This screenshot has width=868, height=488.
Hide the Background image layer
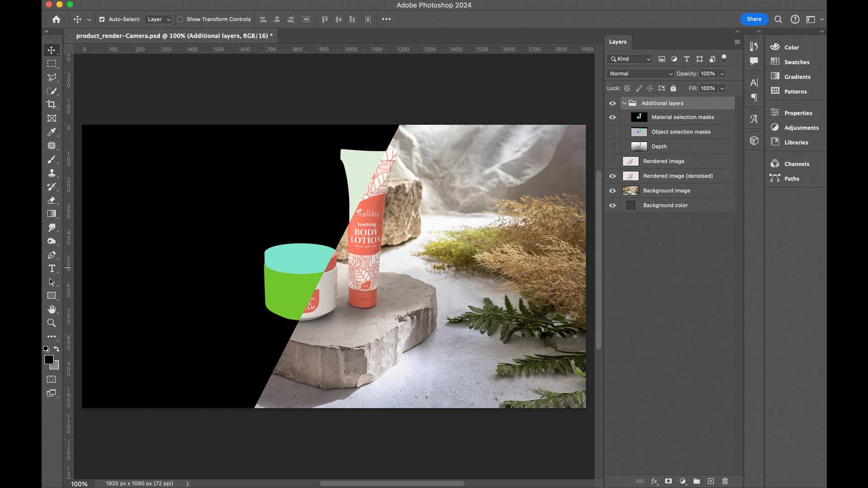(x=613, y=190)
